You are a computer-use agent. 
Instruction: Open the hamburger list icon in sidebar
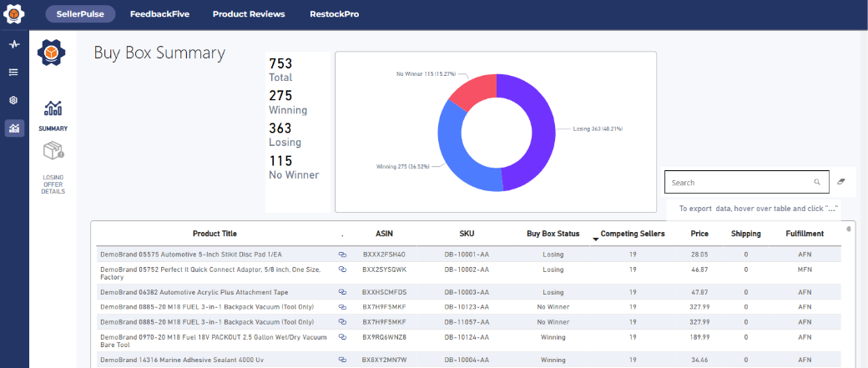(x=14, y=72)
